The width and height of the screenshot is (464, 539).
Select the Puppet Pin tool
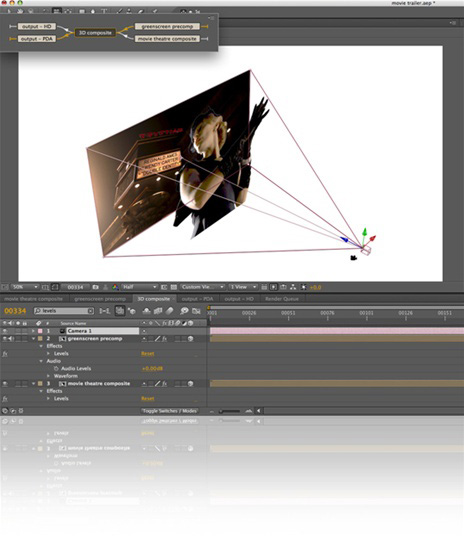pyautogui.click(x=155, y=11)
